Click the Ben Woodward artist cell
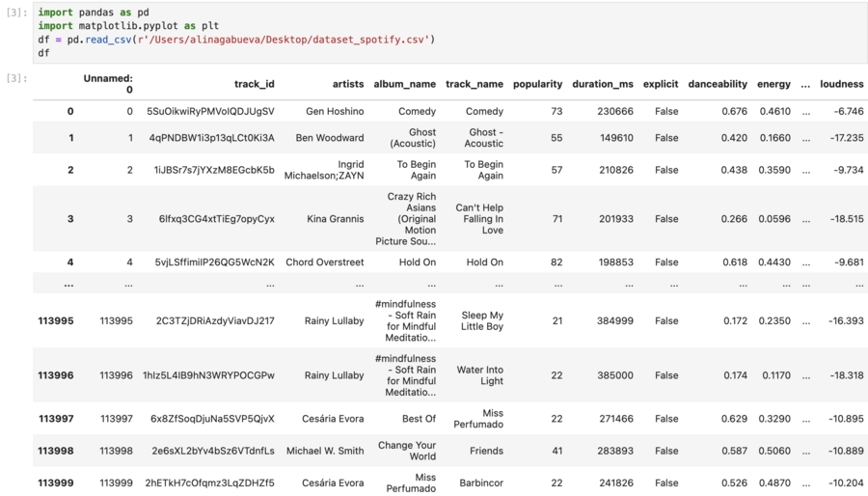The width and height of the screenshot is (868, 496). [330, 138]
